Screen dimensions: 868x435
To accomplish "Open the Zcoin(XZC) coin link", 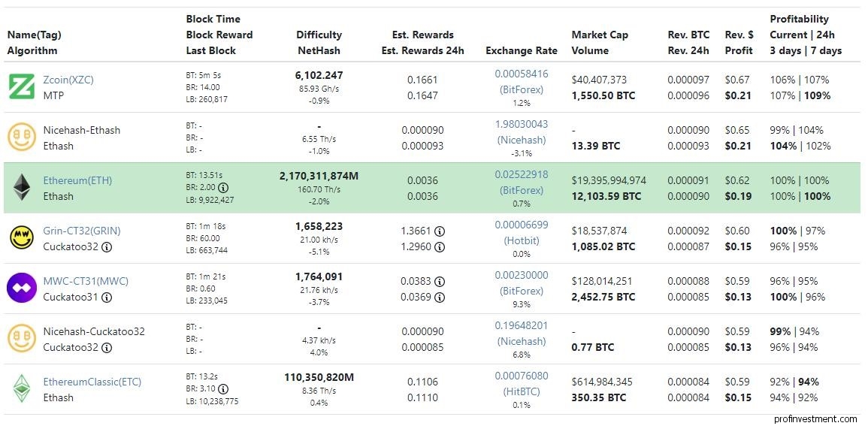I will pyautogui.click(x=68, y=80).
